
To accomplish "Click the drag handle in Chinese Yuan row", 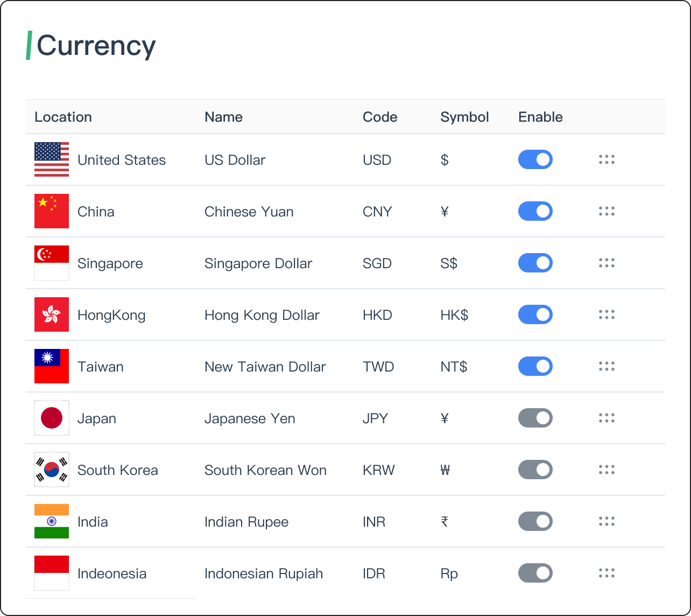I will pos(607,211).
